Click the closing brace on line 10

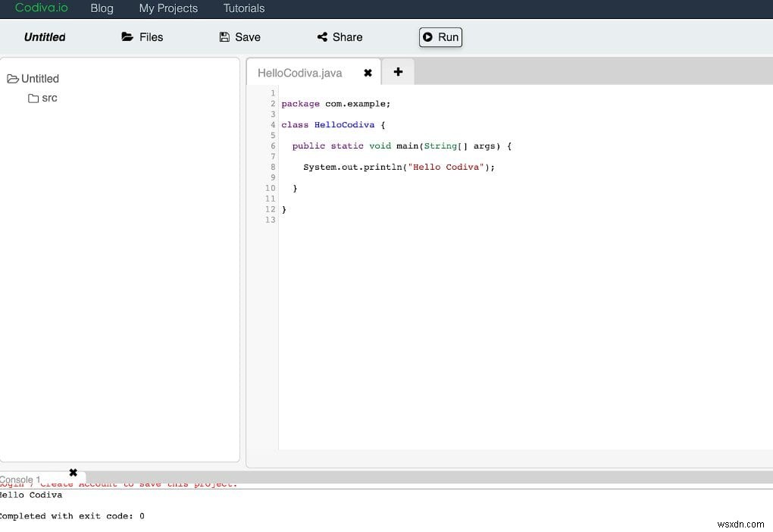(x=295, y=189)
